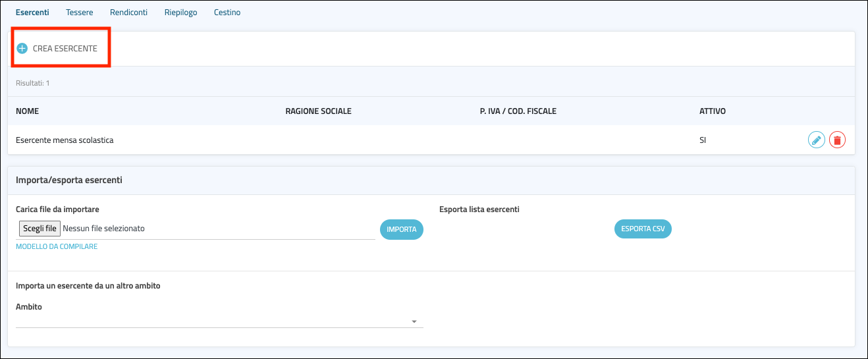Click the Nessun file selezionato file field
The height and width of the screenshot is (359, 868).
103,229
